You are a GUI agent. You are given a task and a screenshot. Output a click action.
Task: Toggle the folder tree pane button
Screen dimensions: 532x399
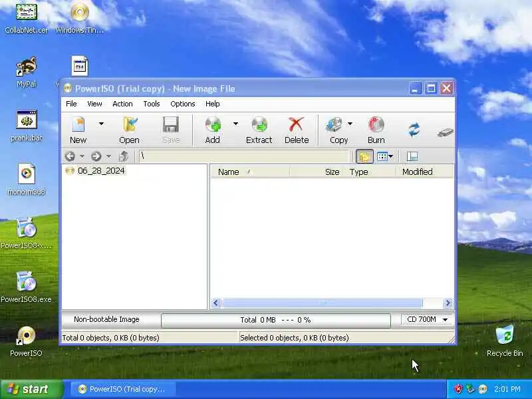tap(364, 156)
